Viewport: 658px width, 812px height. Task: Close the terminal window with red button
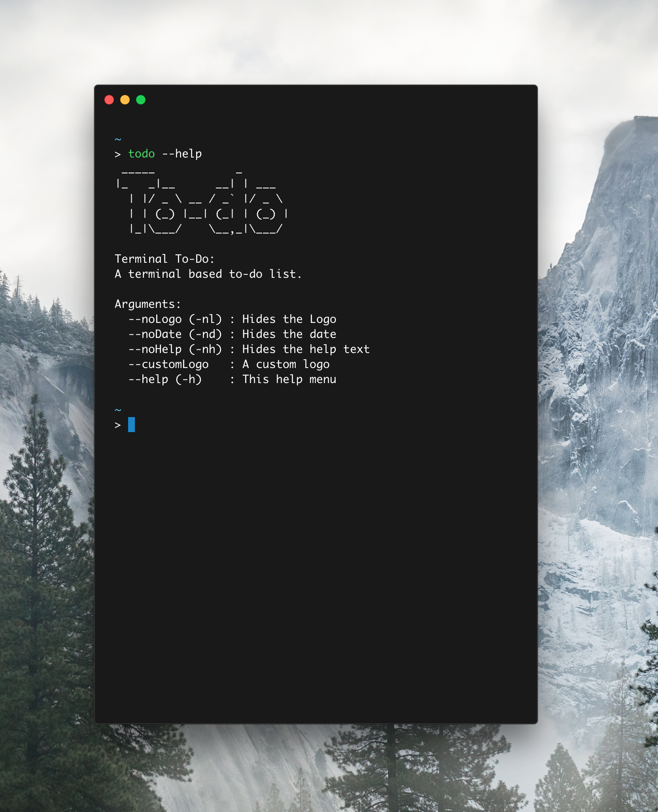click(x=109, y=100)
